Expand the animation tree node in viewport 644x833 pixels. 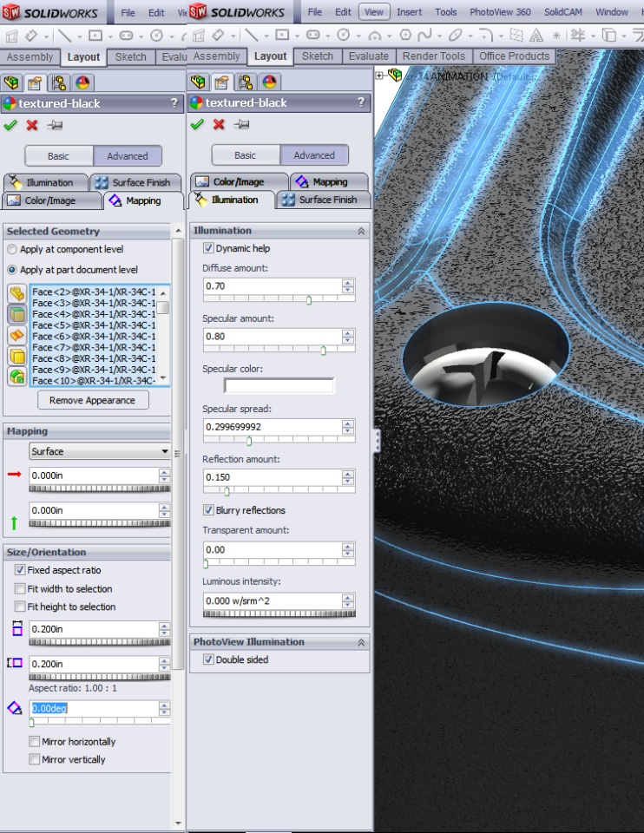coord(379,75)
